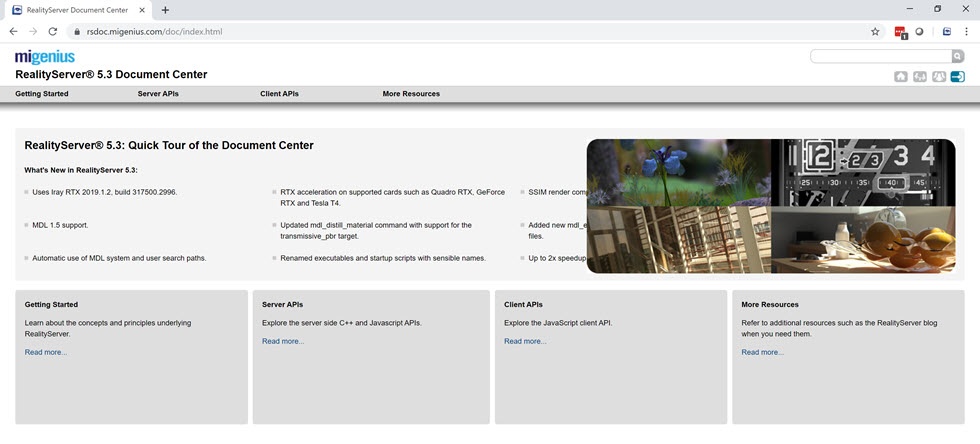Follow Read more link under Server APIs
Image resolution: width=980 pixels, height=444 pixels.
click(x=283, y=341)
